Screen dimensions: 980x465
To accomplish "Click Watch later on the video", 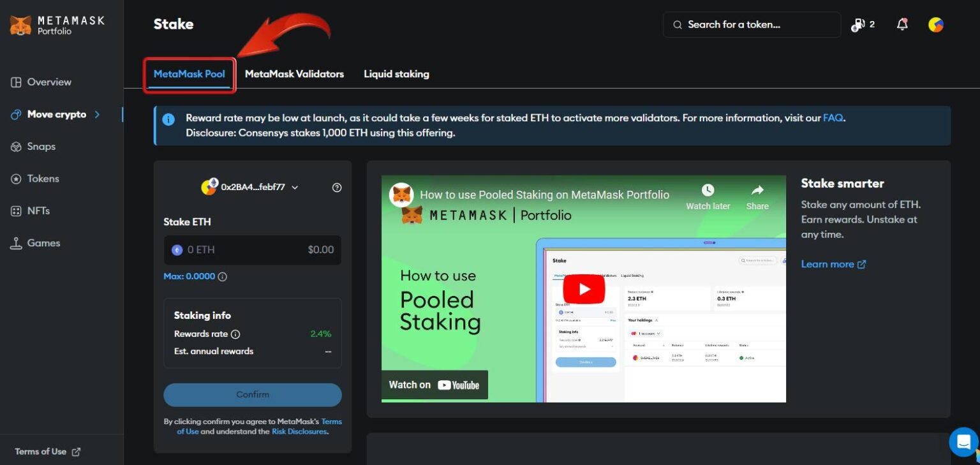I will (708, 196).
